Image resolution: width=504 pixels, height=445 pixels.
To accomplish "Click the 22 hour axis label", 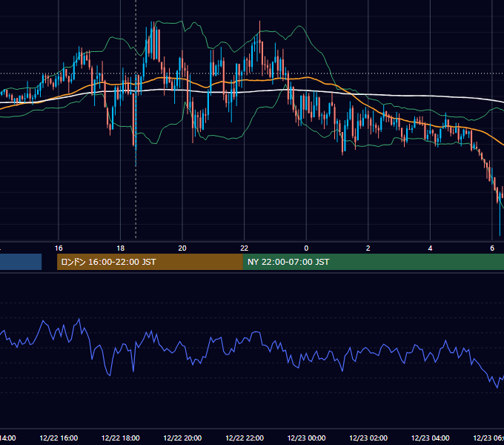I will pos(245,248).
